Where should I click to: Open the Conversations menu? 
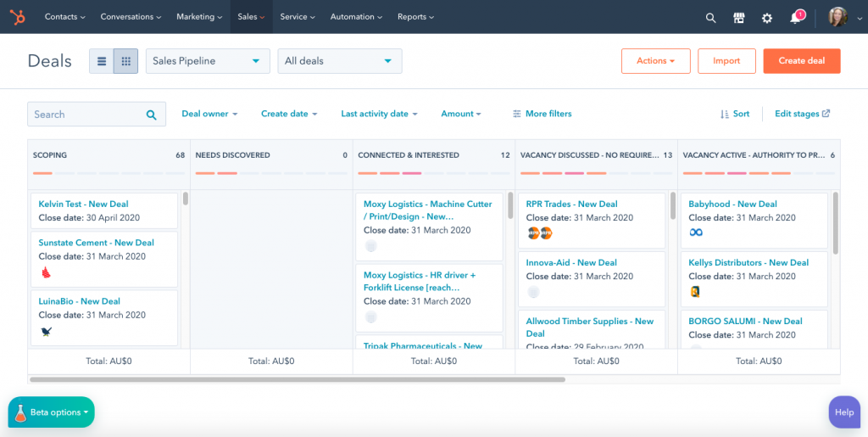(131, 17)
